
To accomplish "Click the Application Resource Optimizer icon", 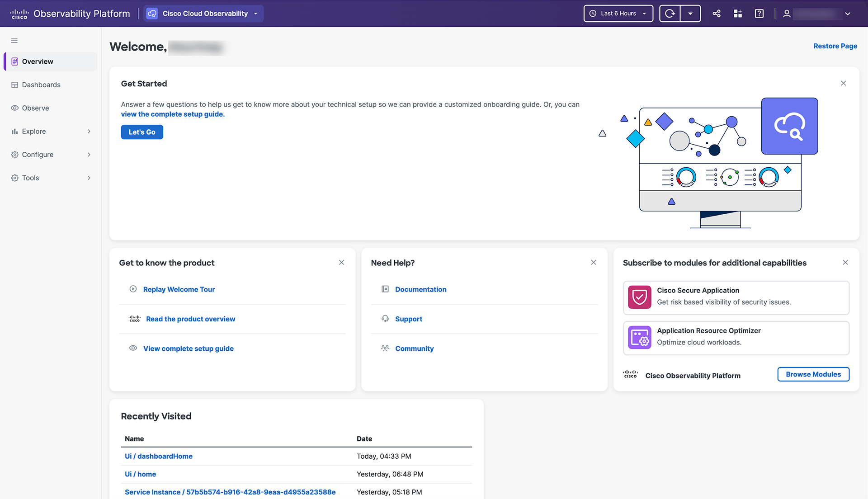I will [639, 337].
